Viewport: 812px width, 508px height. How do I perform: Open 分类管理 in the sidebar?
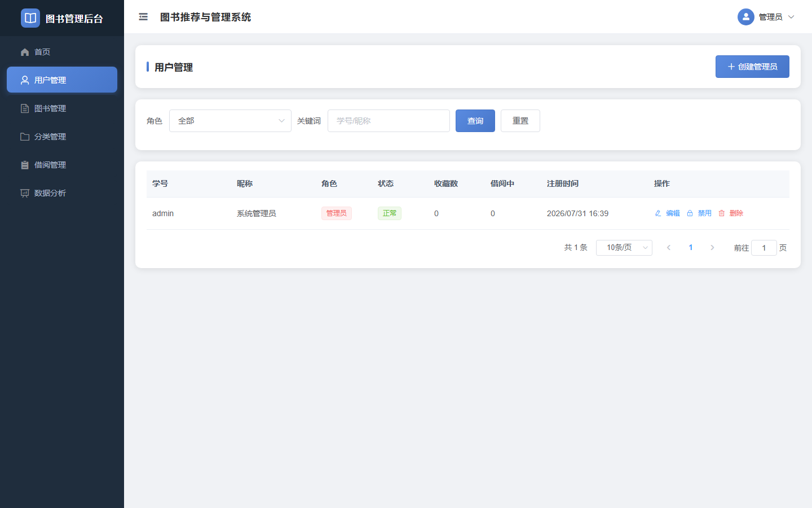pos(62,137)
